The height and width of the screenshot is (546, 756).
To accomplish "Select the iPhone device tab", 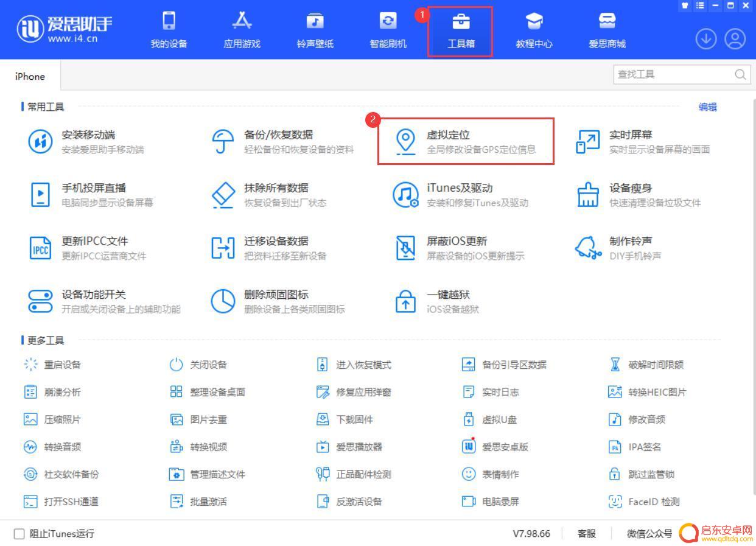I will [x=30, y=76].
